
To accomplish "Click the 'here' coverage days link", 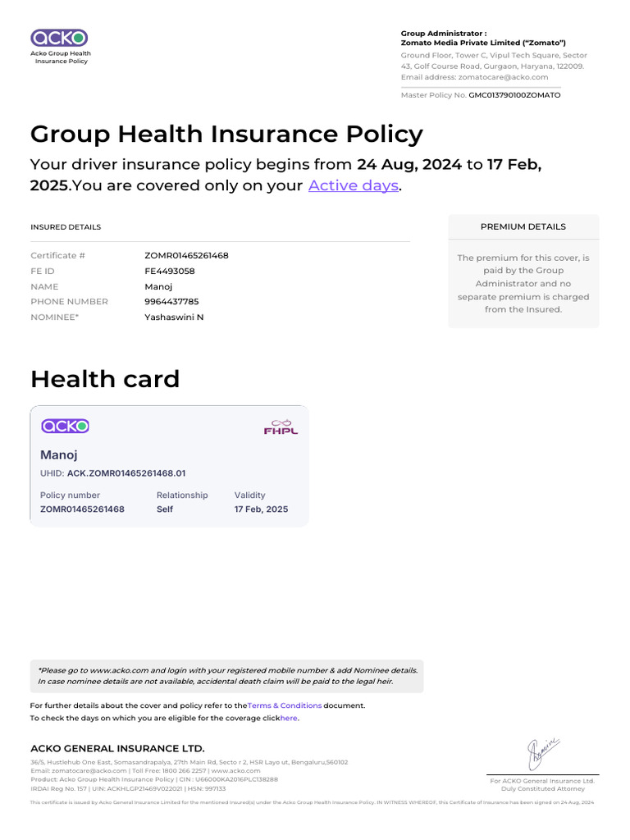I will [289, 718].
